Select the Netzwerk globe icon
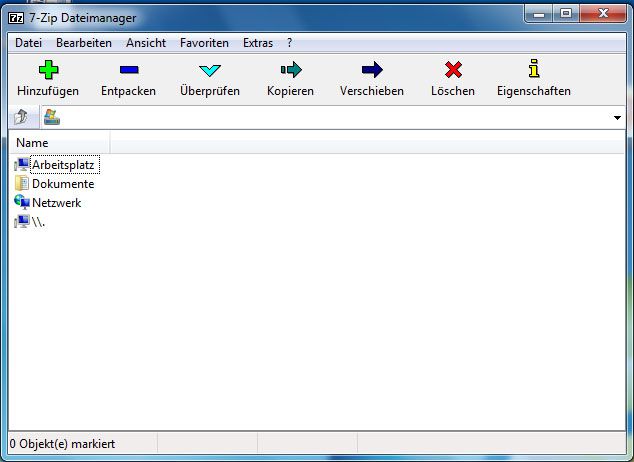The height and width of the screenshot is (462, 634). pyautogui.click(x=22, y=202)
